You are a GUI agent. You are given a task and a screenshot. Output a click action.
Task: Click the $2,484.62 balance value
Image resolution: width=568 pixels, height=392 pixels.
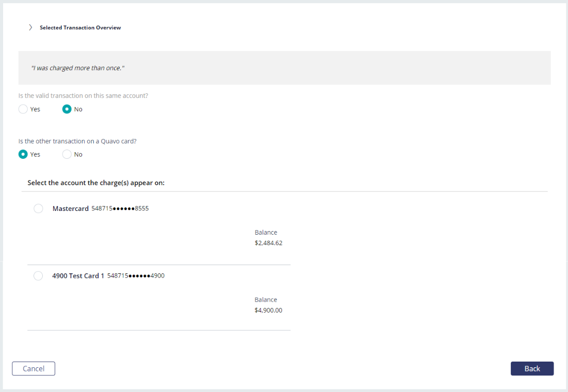(x=268, y=243)
